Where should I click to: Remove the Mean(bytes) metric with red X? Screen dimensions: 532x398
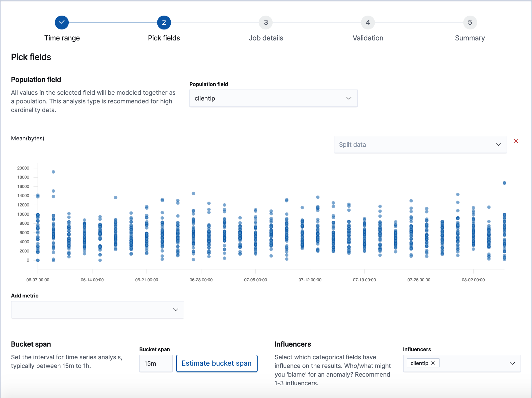tap(516, 141)
